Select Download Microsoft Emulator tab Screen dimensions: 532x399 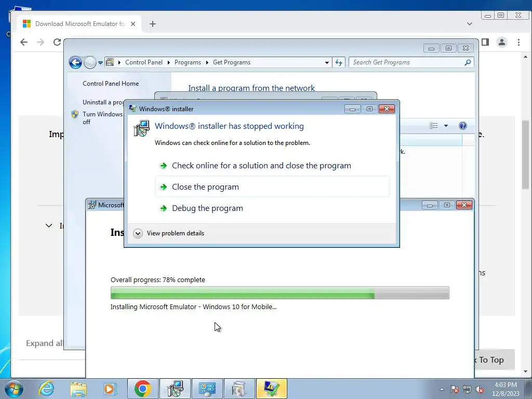[79, 24]
